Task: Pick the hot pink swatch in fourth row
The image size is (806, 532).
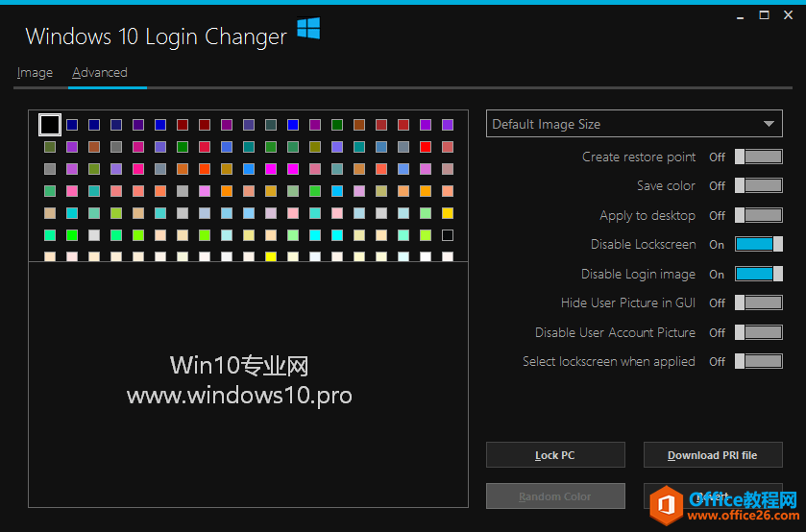Action: coord(72,191)
